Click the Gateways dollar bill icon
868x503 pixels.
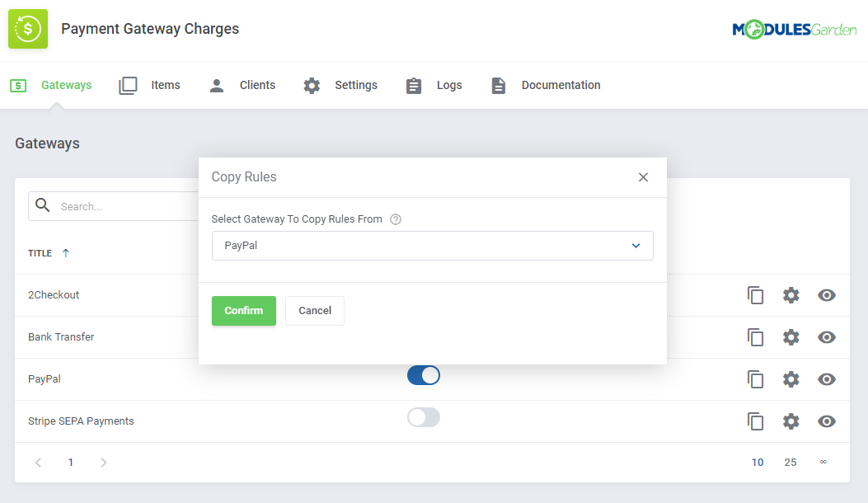pyautogui.click(x=18, y=86)
